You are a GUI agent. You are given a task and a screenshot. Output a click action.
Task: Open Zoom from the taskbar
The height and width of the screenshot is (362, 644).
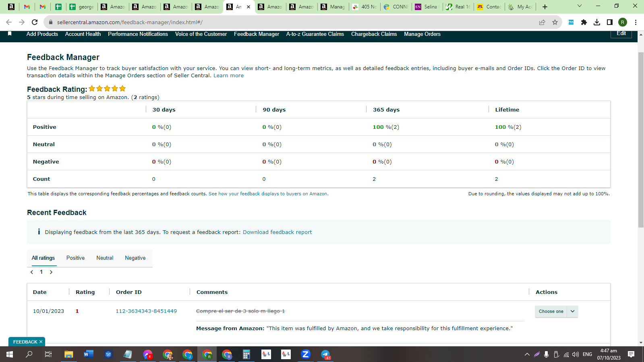click(306, 354)
